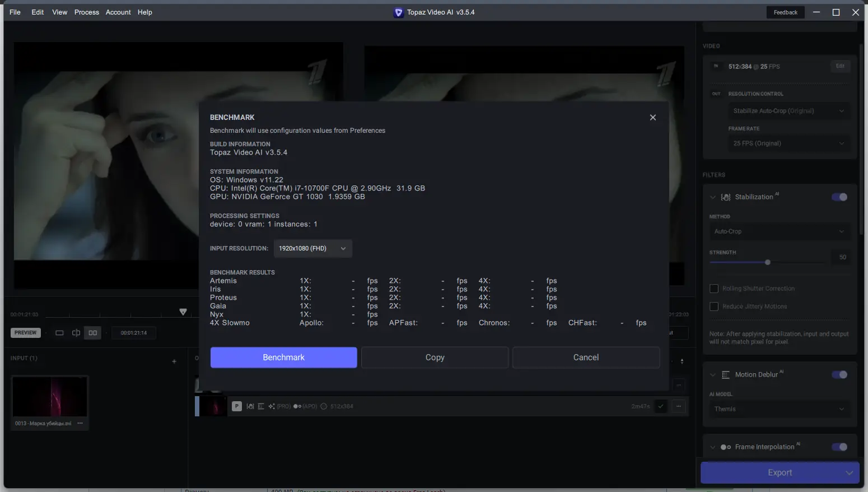
Task: Click the Frame Interpolation filter icon
Action: 726,447
